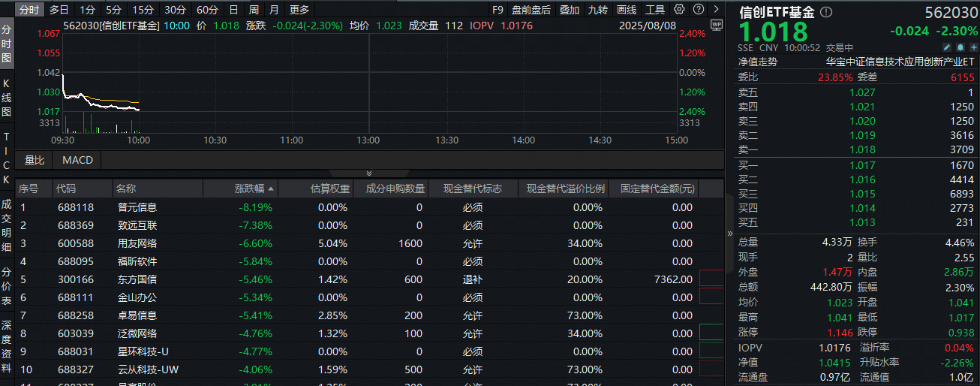The width and height of the screenshot is (980, 386).
Task: Collapse panel using double chevron below chart
Action: (x=368, y=173)
